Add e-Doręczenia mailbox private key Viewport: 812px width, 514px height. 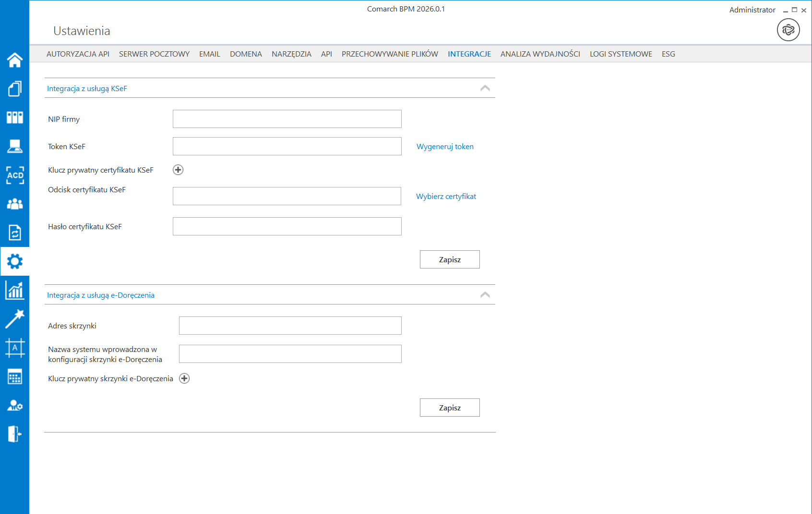coord(184,378)
